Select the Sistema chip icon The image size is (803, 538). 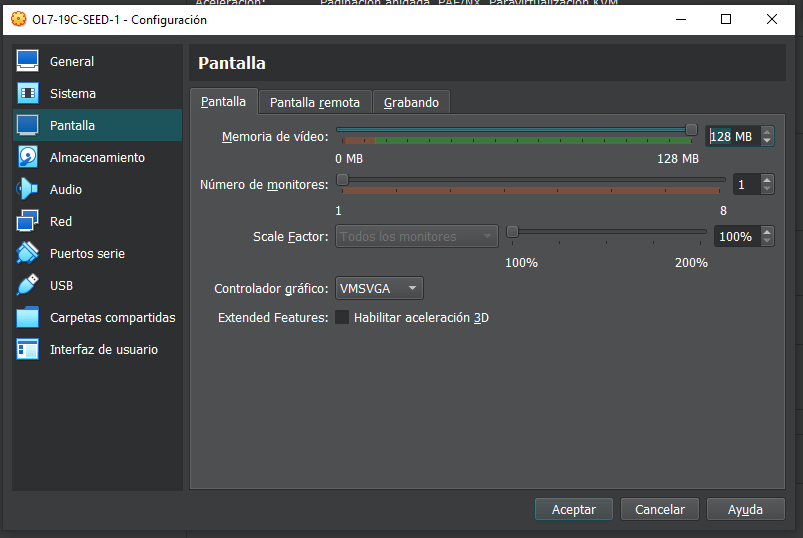pyautogui.click(x=28, y=93)
